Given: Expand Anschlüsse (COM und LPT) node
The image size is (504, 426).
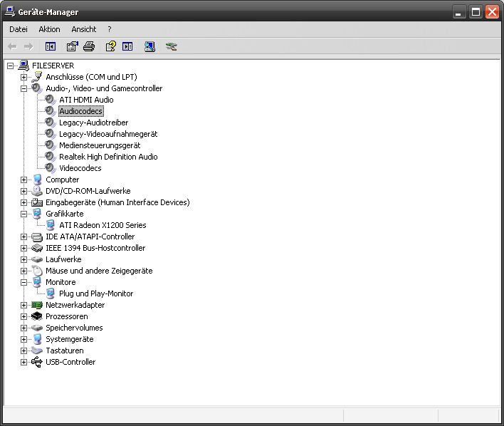Looking at the screenshot, I should [23, 77].
